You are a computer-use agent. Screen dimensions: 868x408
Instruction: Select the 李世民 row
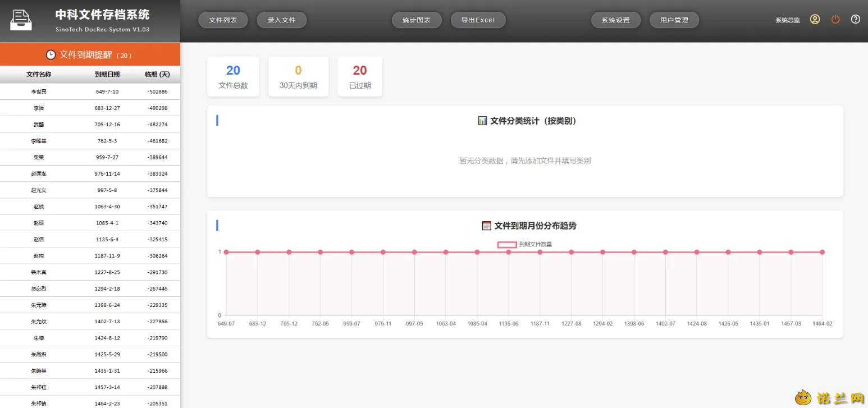90,91
